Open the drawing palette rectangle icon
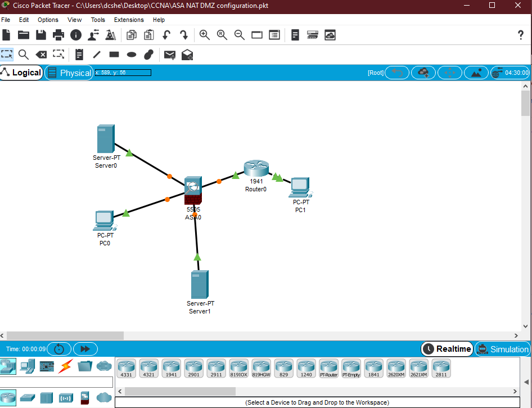 (x=257, y=35)
